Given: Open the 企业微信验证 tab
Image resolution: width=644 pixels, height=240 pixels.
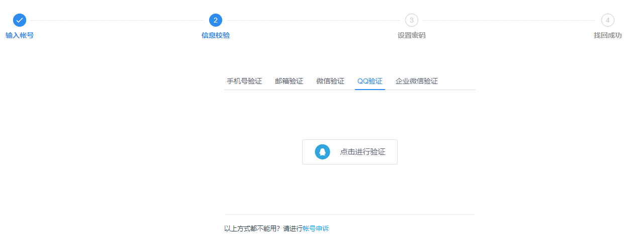Looking at the screenshot, I should 417,81.
